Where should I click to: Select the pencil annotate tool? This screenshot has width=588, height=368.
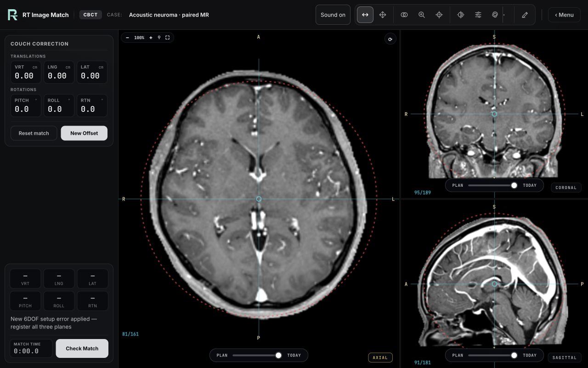[x=525, y=15]
